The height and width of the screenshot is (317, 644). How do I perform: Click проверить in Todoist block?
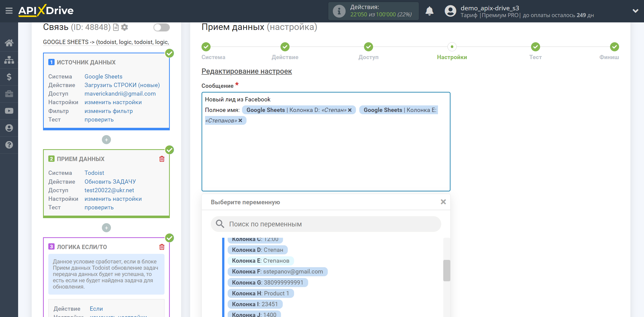pos(99,207)
